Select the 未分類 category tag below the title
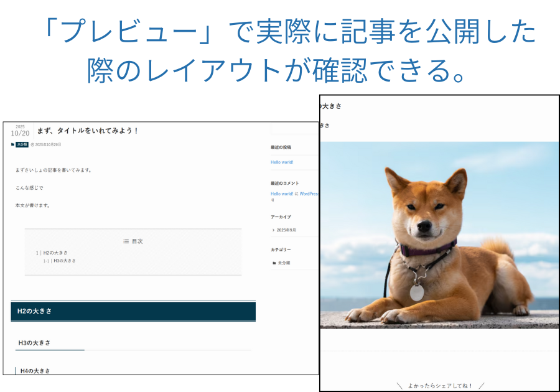560x392 pixels. [x=21, y=144]
